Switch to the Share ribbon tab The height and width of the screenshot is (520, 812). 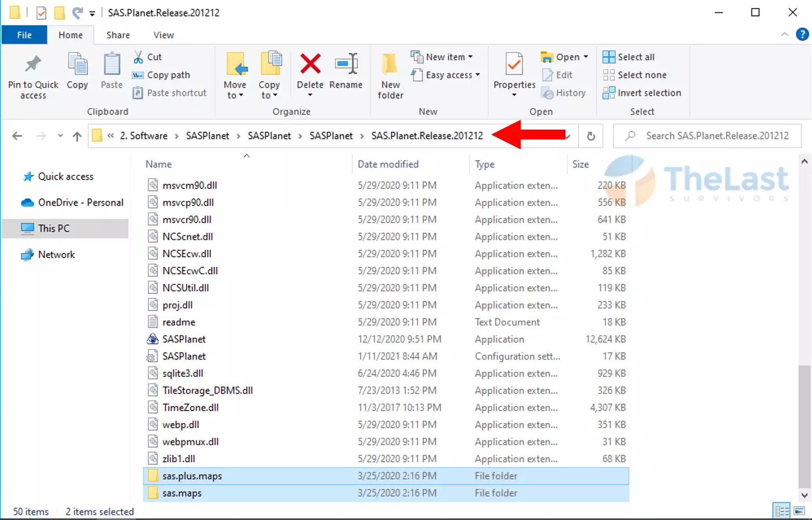(118, 35)
